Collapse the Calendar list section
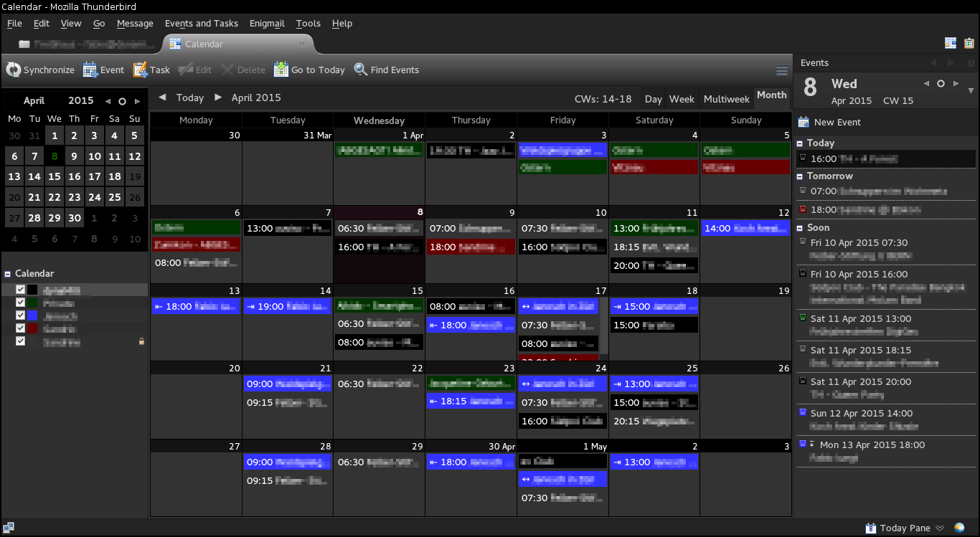980x537 pixels. click(x=8, y=274)
